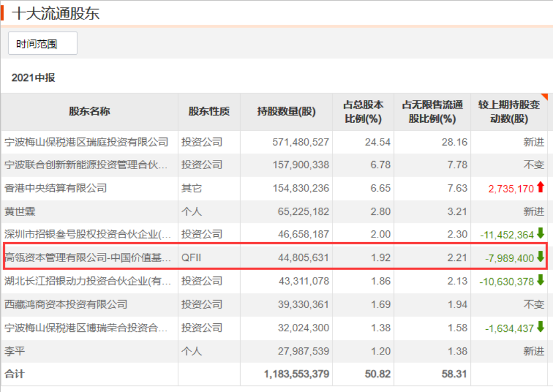Select the change value -10,630,378

506,281
